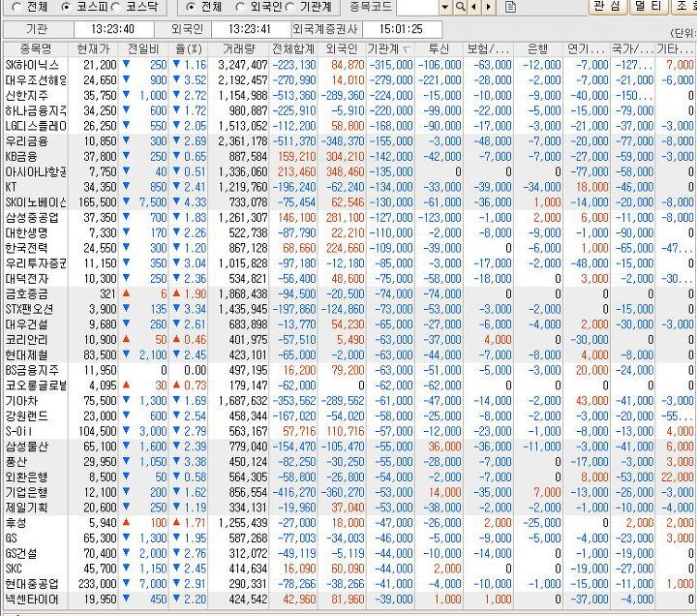Select the 전체 market radio beside 코스피

tap(16, 7)
